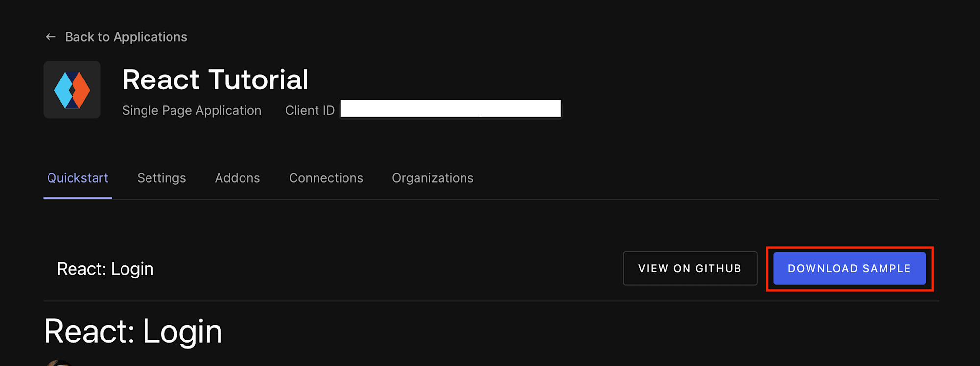This screenshot has height=366, width=980.
Task: Click the Client ID label
Action: pyautogui.click(x=310, y=110)
